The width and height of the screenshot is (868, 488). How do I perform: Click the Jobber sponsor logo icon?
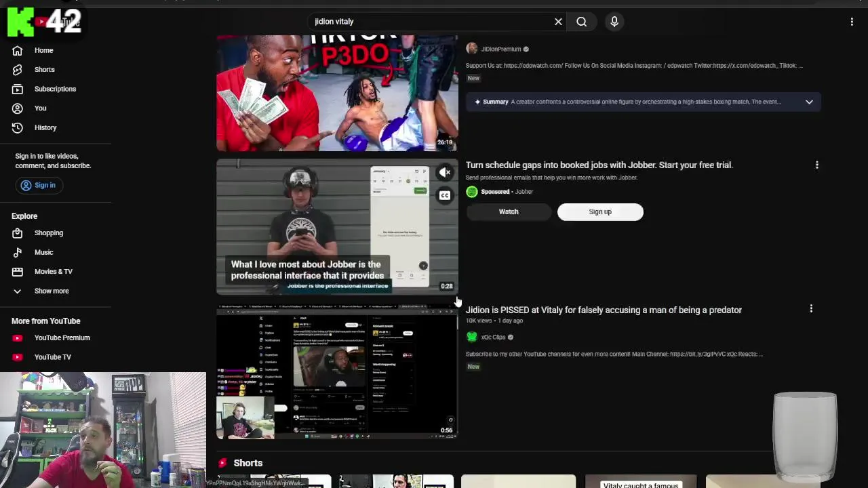pos(471,192)
